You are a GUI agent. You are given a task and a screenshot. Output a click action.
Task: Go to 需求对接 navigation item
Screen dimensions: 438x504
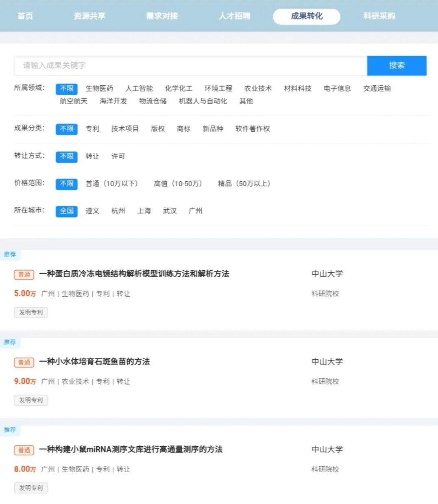[162, 16]
